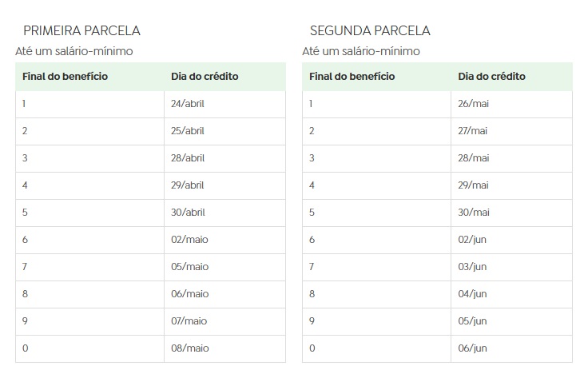This screenshot has height=374, width=588.
Task: Select the 02/maio credit date cell
Action: click(189, 240)
